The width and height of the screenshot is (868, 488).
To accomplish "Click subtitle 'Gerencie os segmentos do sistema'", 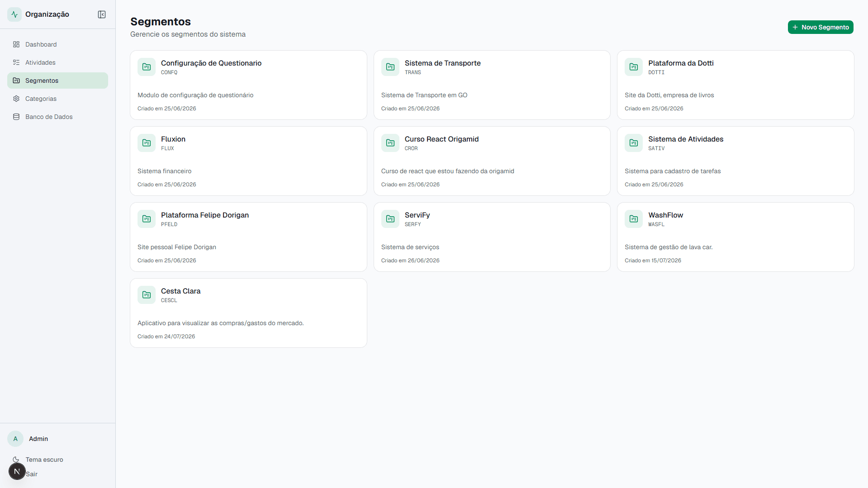I will (188, 34).
